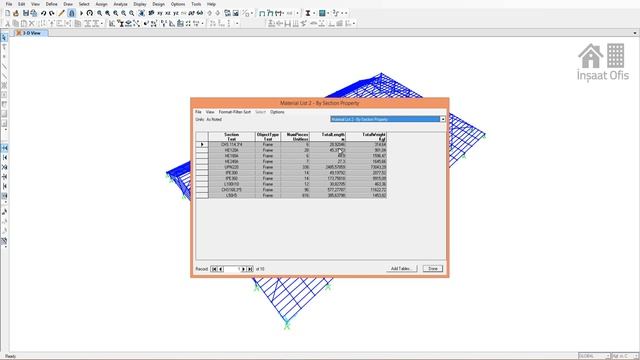640x360 pixels.
Task: Click the Section column header
Action: pos(232,137)
